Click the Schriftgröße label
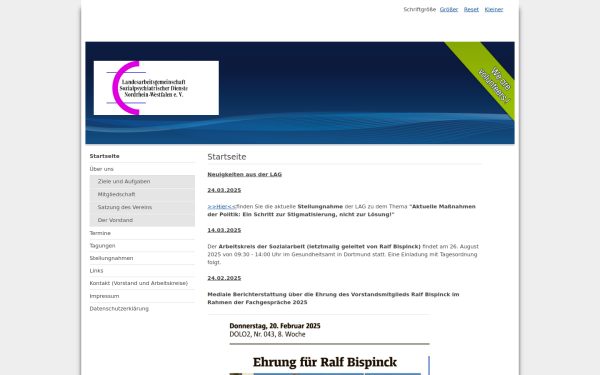This screenshot has height=375, width=600. (x=419, y=10)
